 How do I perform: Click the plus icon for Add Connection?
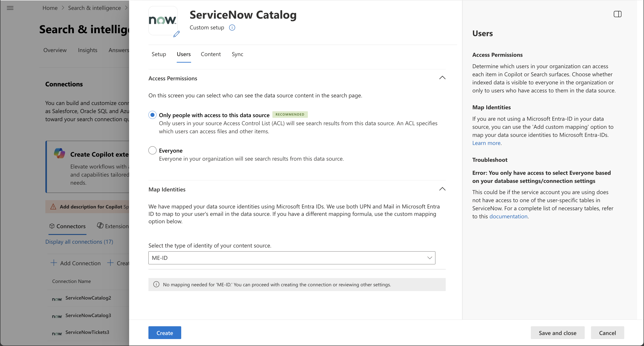54,263
